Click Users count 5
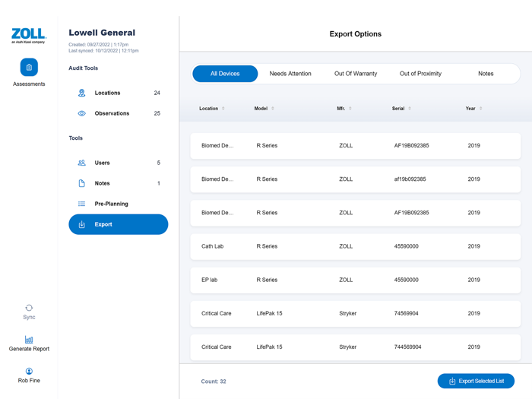532x399 pixels. [158, 163]
